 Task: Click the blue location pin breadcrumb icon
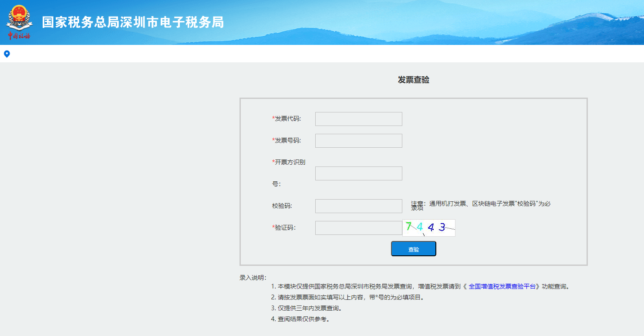click(6, 54)
